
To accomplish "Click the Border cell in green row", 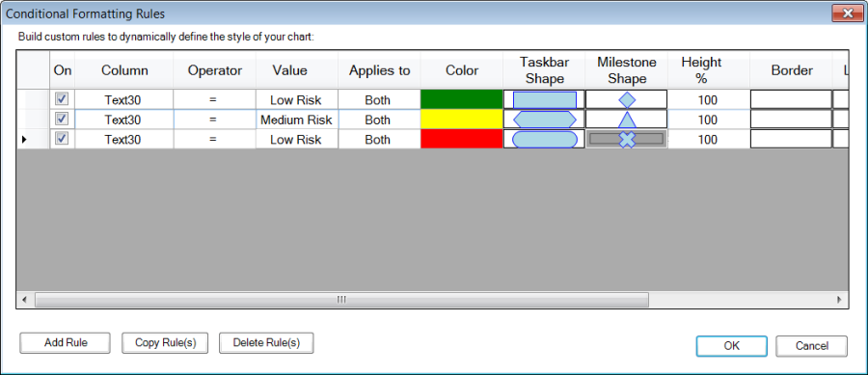I will tap(791, 100).
